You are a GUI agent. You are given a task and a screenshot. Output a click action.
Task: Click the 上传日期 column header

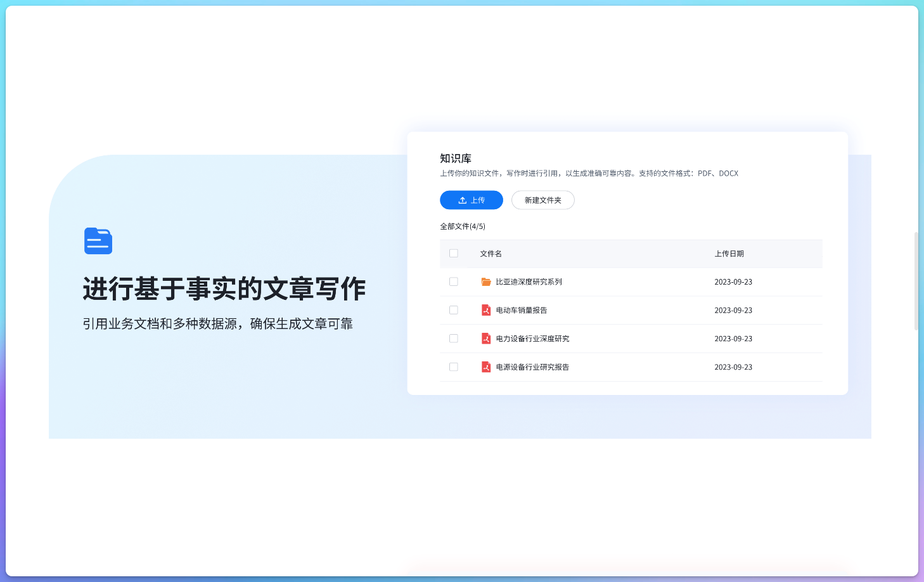(x=729, y=254)
